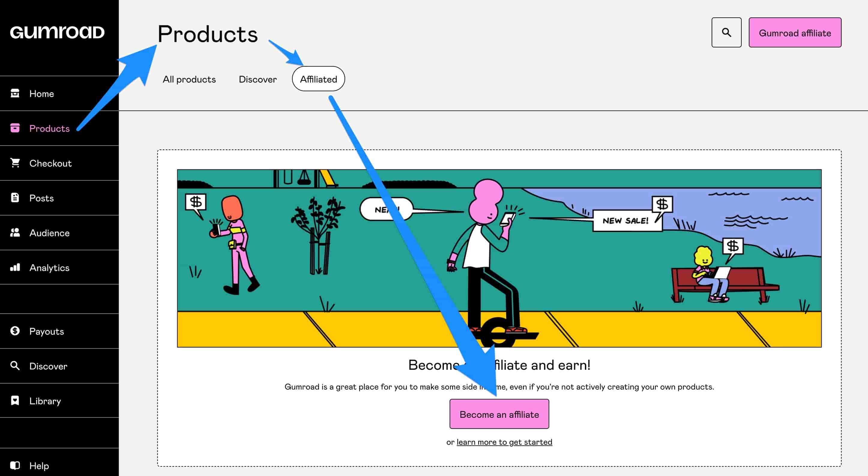
Task: Open Home in the sidebar
Action: 59,93
